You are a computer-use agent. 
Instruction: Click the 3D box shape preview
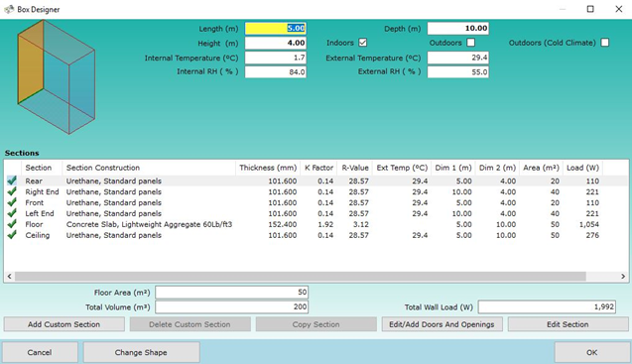[57, 77]
